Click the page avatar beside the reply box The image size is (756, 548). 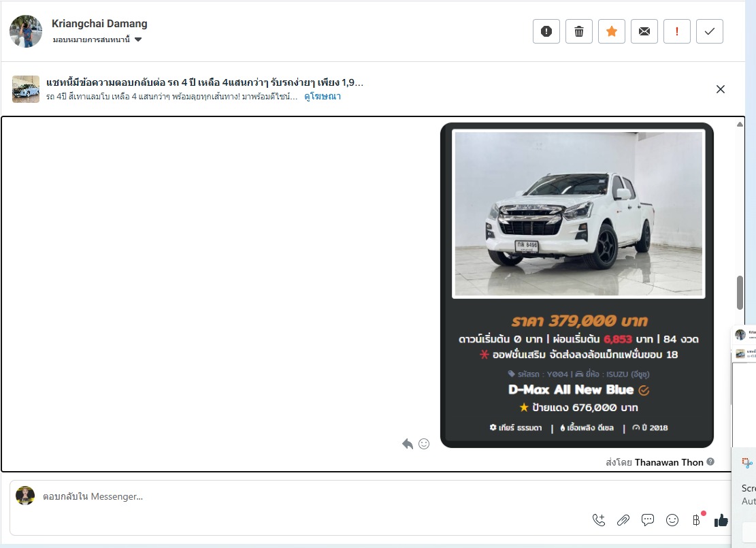(25, 496)
